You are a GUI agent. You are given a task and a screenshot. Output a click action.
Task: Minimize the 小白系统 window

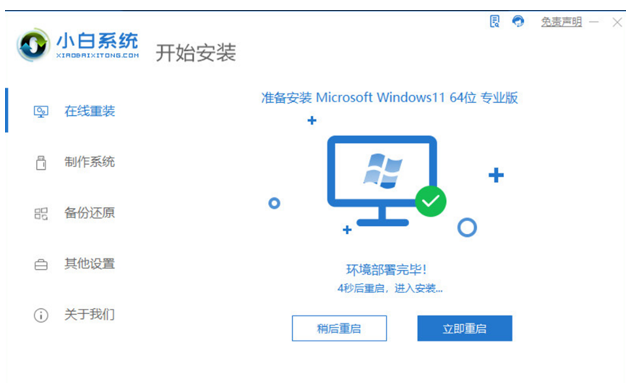[594, 22]
